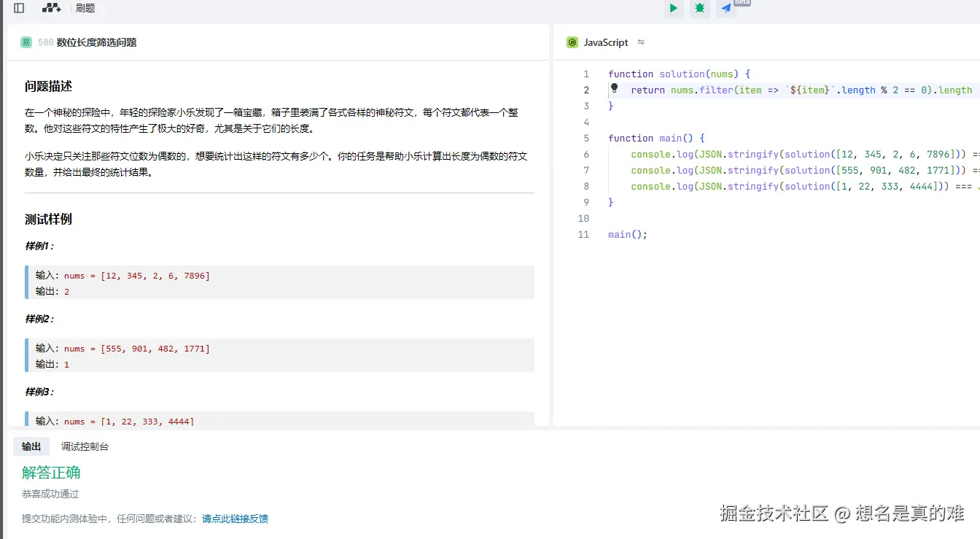Select the 解答正确 result message
Viewport: 980px width, 539px height.
tap(50, 472)
